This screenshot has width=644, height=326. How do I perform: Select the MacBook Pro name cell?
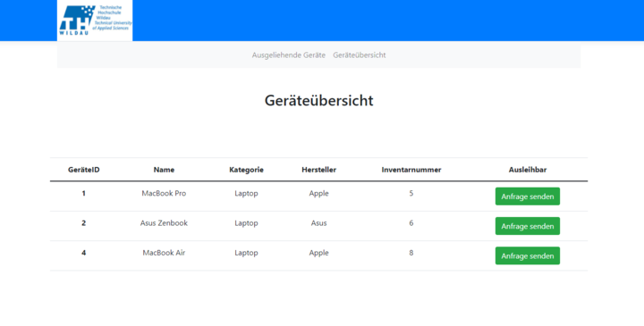coord(164,193)
